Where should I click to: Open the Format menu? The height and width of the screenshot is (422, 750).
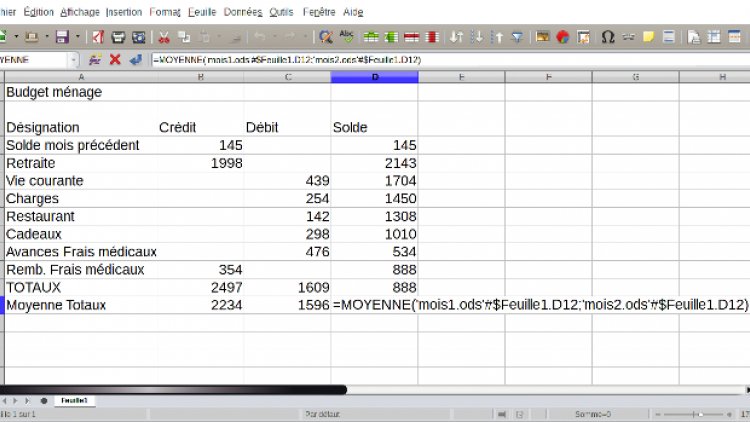(164, 12)
